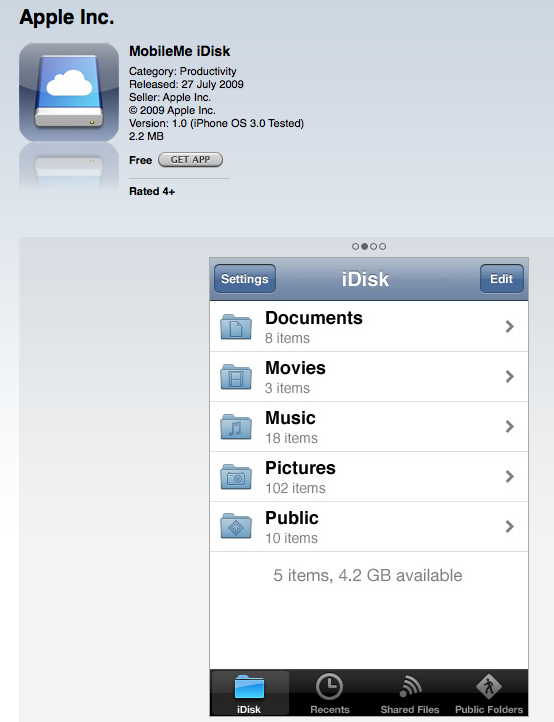Open the Pictures folder icon
The width and height of the screenshot is (554, 722).
coord(236,477)
